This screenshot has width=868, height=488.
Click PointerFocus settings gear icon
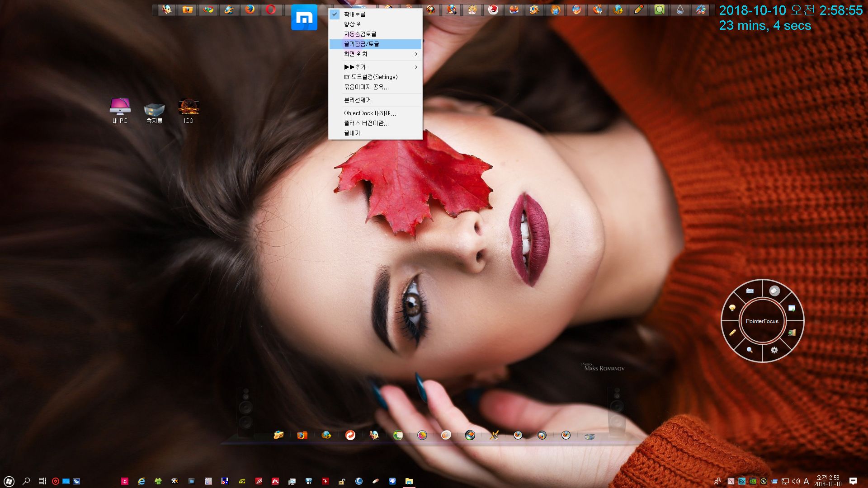774,350
